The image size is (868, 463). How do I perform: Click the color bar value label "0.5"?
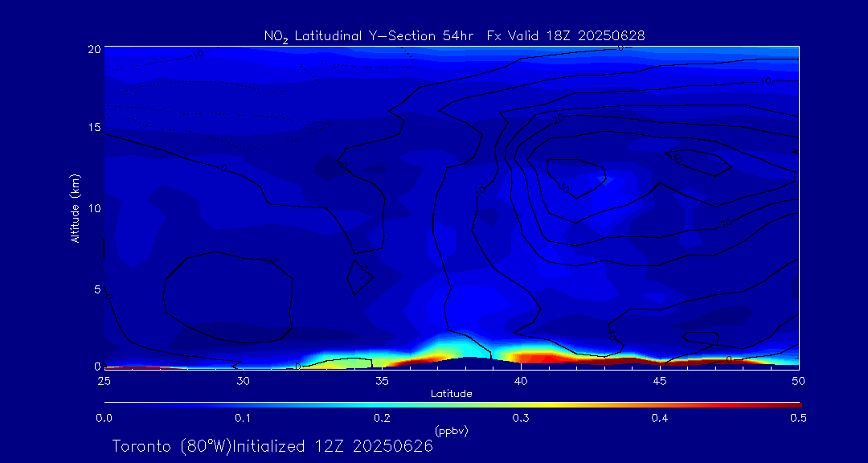pos(798,419)
